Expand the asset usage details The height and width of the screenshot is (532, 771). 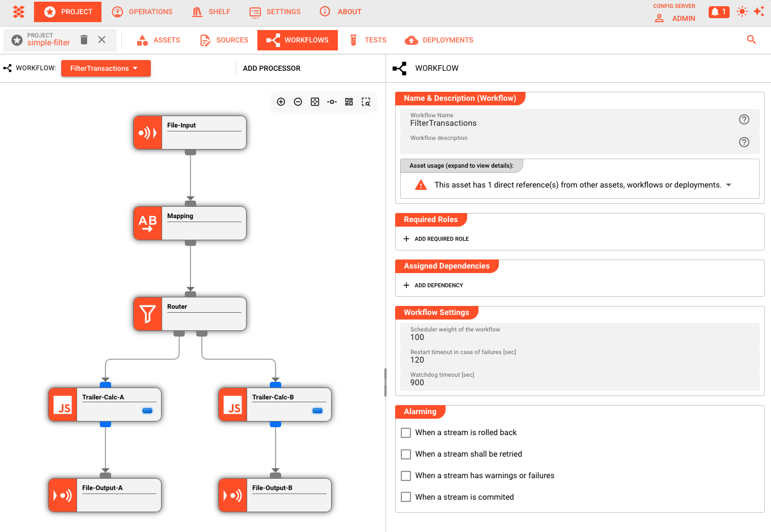(x=728, y=185)
